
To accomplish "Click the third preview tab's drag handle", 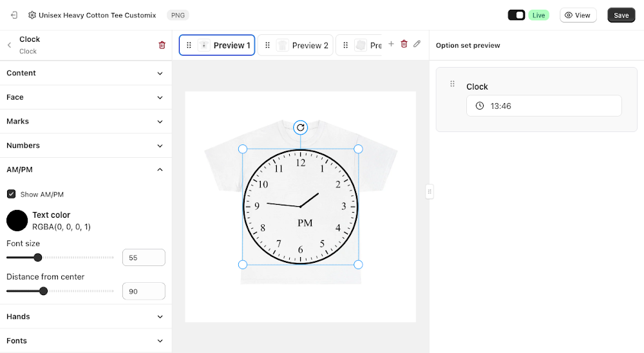I will 345,45.
